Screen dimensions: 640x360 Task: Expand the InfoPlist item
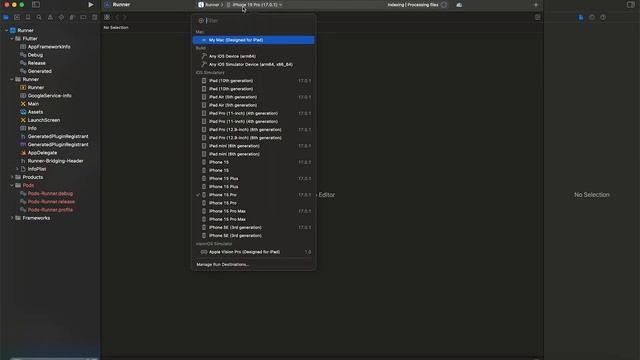pos(17,169)
